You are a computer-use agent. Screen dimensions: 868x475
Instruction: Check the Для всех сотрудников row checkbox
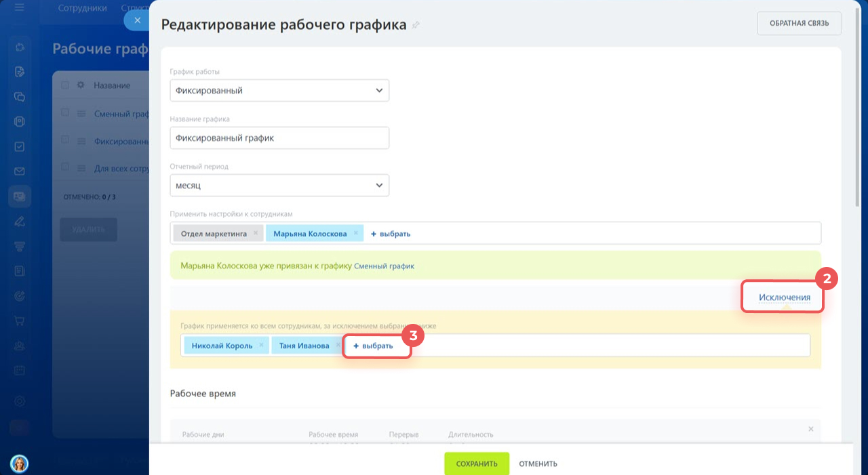65,167
